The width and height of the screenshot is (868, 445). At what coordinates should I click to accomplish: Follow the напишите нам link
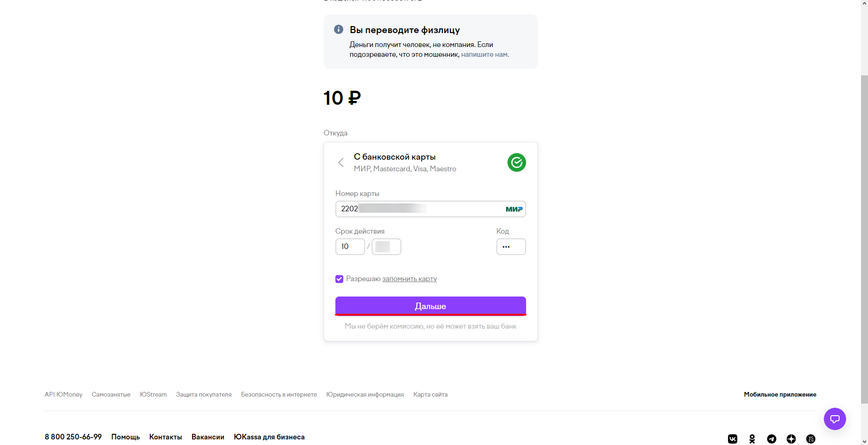tap(485, 54)
